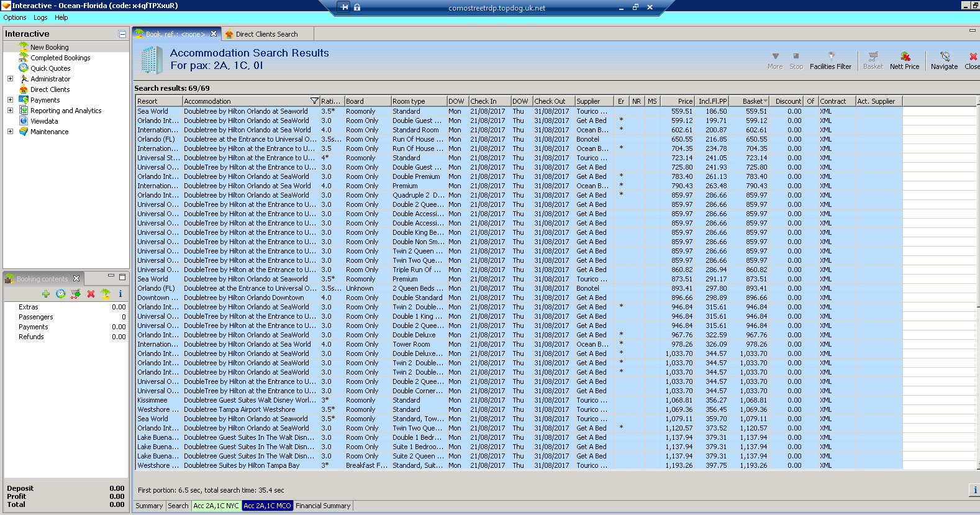Expand the Payments tree node
The image size is (980, 515).
[x=10, y=99]
